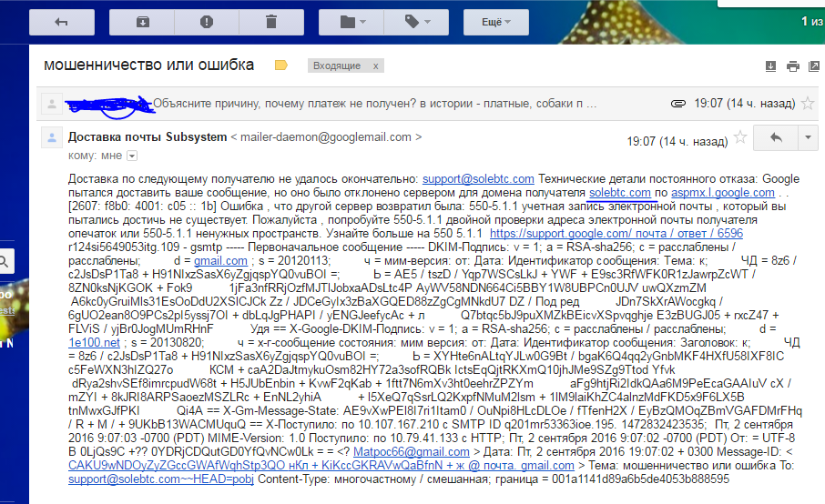Image resolution: width=825 pixels, height=504 pixels.
Task: Report the message as spam
Action: (207, 20)
